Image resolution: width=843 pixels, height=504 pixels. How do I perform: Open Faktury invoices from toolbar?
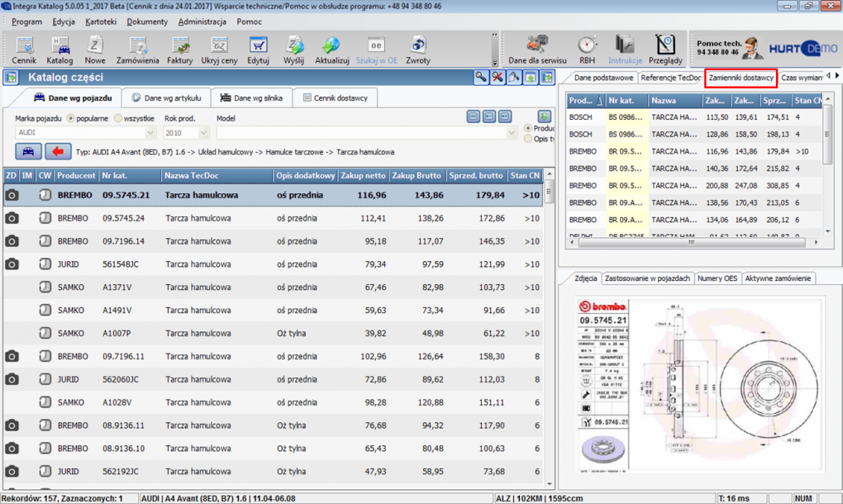pos(179,50)
